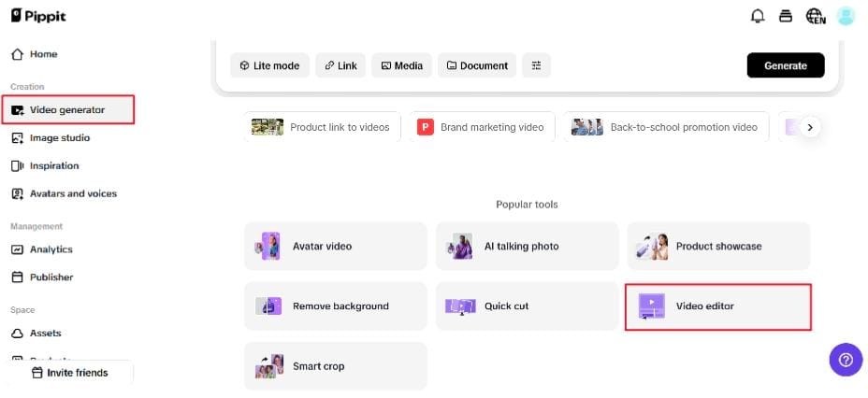The width and height of the screenshot is (868, 398).
Task: Open the Media attachment option
Action: [x=401, y=65]
